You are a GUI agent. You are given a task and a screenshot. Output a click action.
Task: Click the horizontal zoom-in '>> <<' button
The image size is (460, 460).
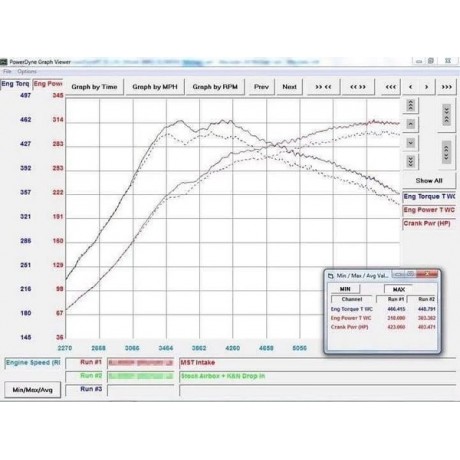(x=323, y=87)
